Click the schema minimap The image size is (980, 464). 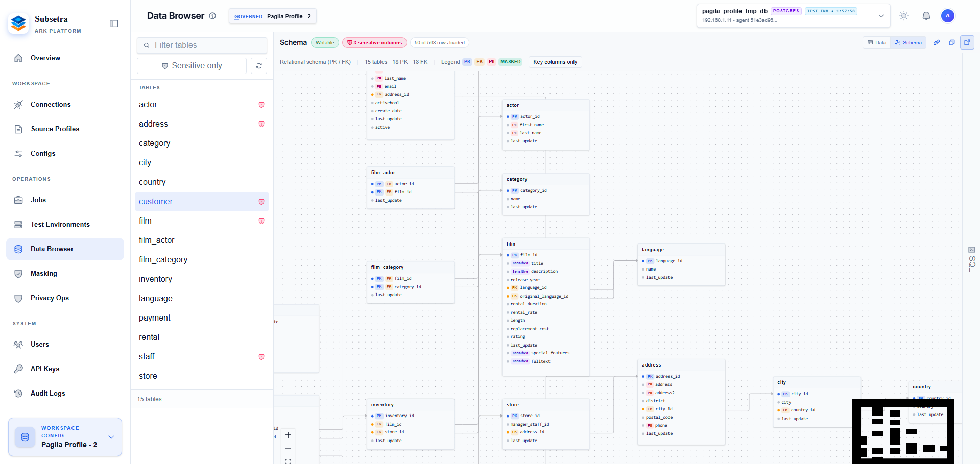[903, 431]
